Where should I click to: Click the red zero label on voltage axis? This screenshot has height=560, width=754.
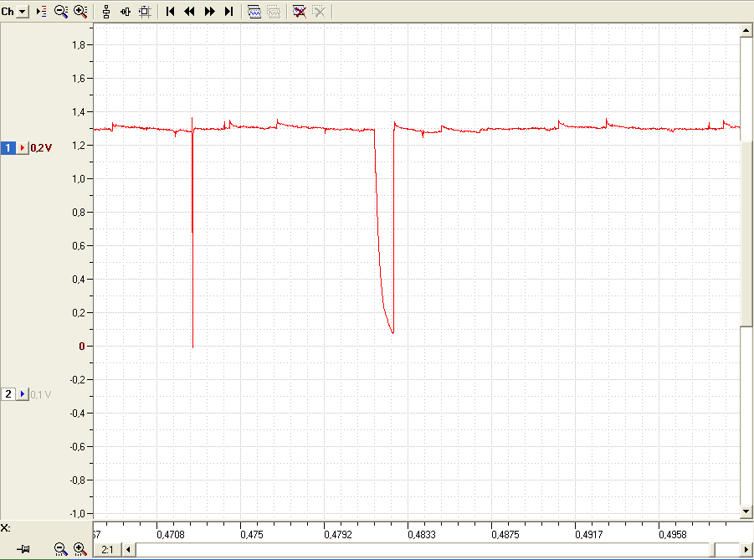[82, 347]
